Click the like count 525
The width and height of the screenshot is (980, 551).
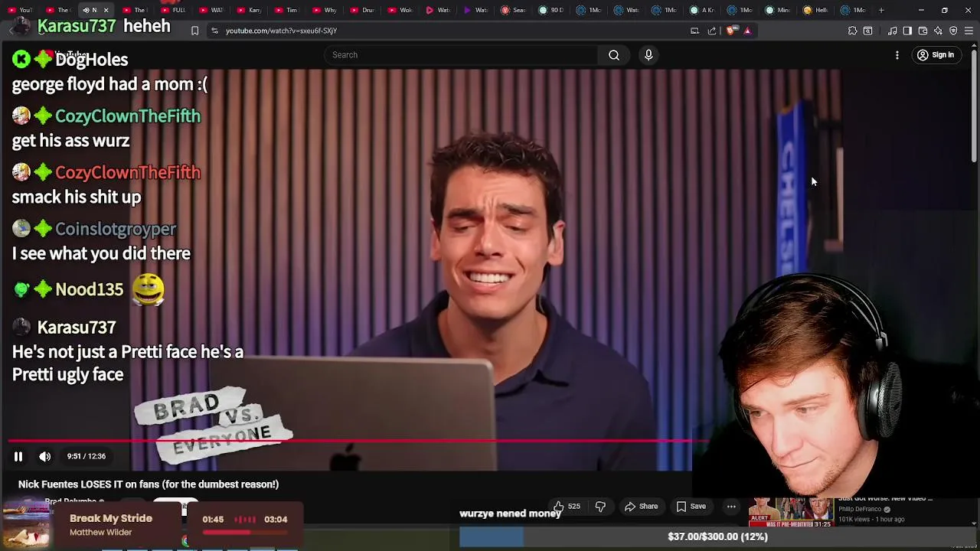coord(574,507)
